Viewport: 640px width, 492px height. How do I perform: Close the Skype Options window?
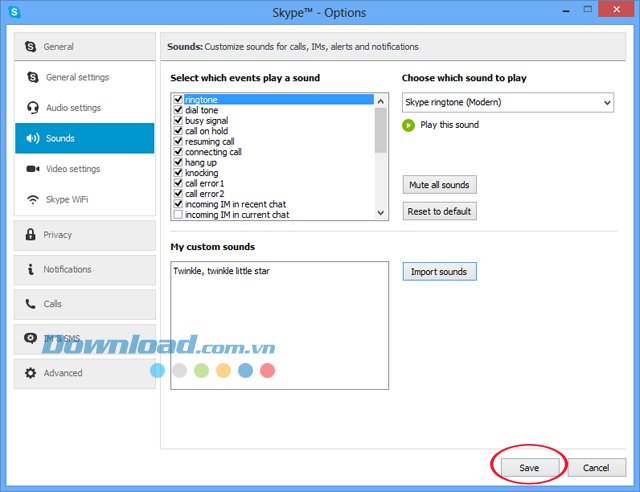tap(616, 9)
